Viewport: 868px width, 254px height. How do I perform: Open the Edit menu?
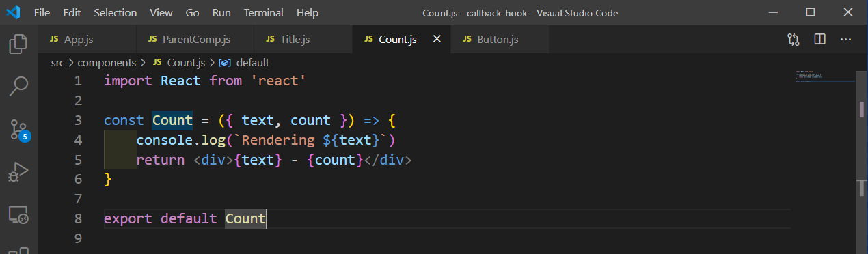(71, 12)
